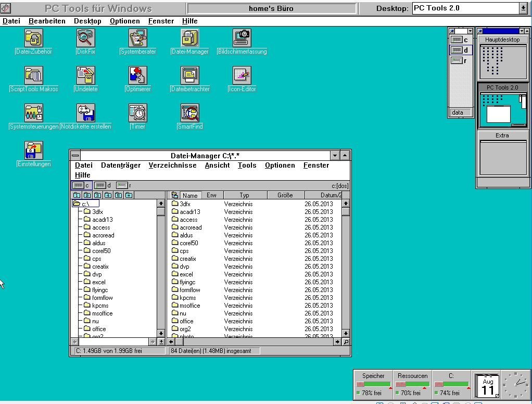Viewport: 532px width, 404px height.
Task: Open the dropdown arrow in the small drive panel
Action: click(x=470, y=31)
